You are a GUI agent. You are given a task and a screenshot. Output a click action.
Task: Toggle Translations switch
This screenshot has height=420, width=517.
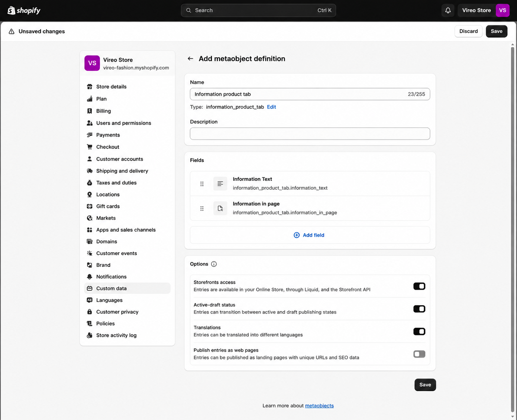click(x=419, y=332)
